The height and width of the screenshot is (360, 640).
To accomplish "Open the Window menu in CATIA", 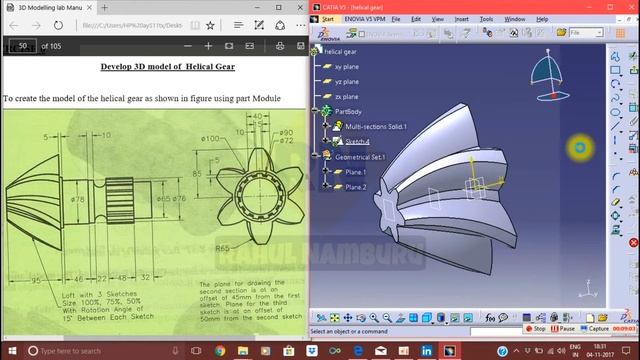I will (x=515, y=19).
